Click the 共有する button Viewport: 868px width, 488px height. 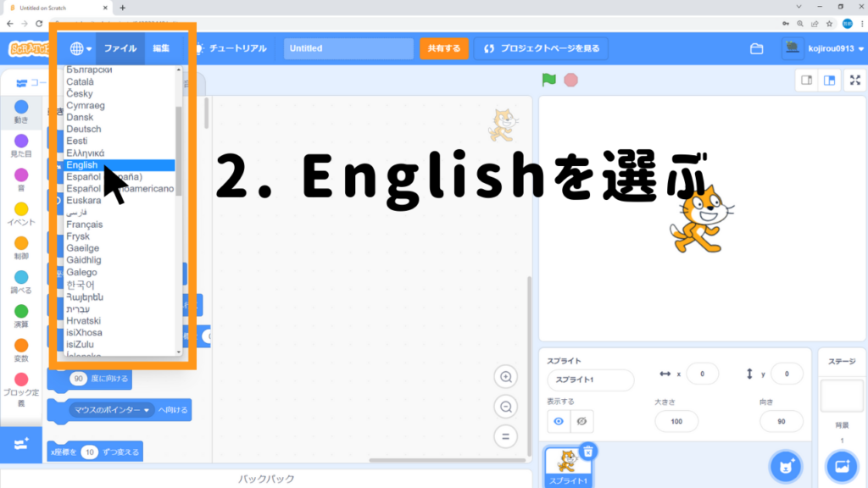click(x=442, y=48)
